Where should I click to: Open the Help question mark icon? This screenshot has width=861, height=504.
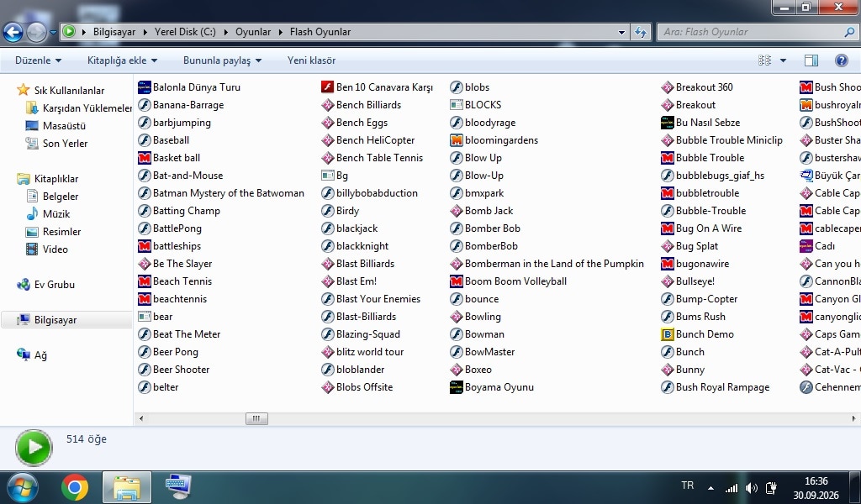(x=841, y=60)
